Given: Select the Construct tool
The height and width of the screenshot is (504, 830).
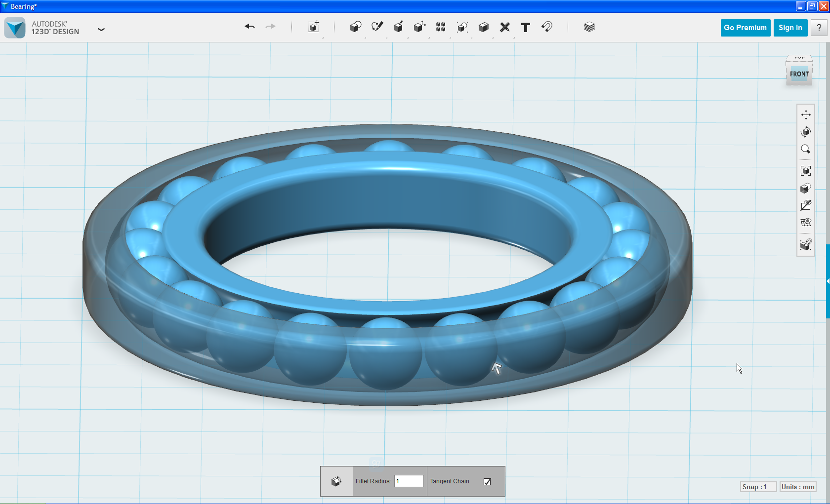Looking at the screenshot, I should [398, 27].
